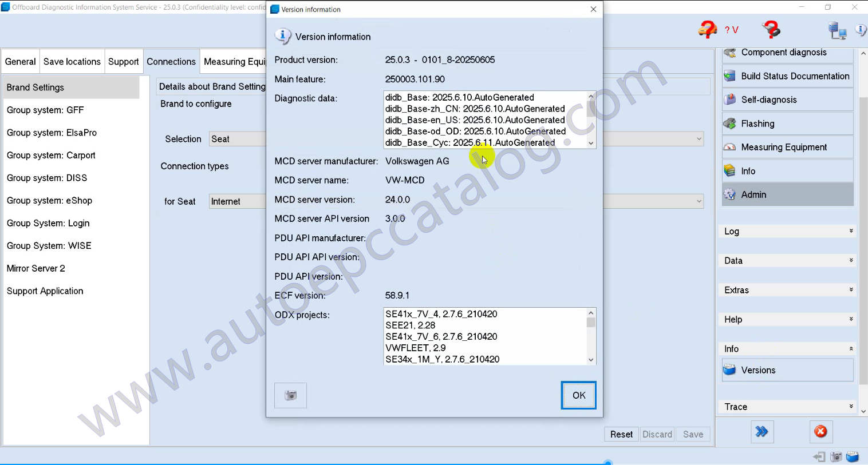Click the logout icon in status bar
This screenshot has height=465, width=868.
point(819,456)
